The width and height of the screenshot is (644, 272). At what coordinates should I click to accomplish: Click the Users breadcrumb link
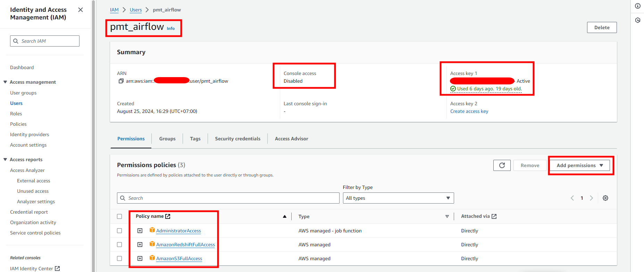(136, 10)
